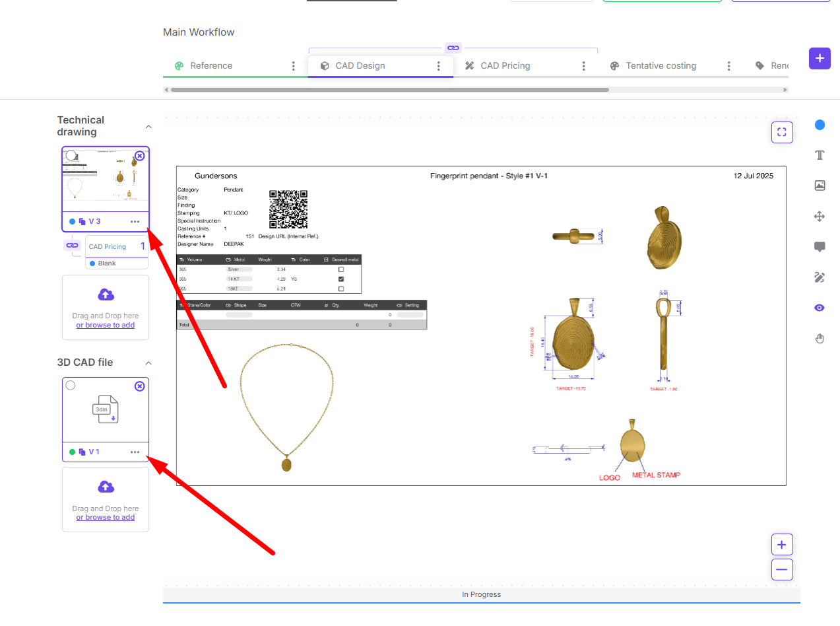
Task: Click the blue color circle swatch
Action: pos(820,125)
